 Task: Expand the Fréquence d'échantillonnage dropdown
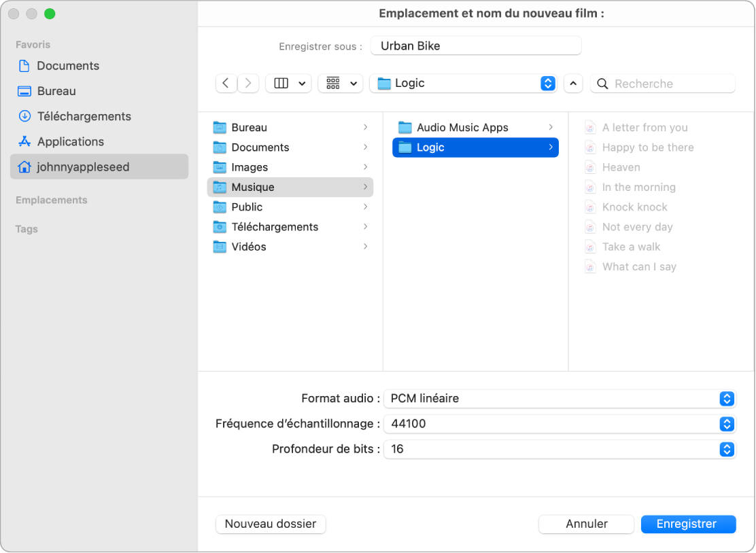[559, 424]
